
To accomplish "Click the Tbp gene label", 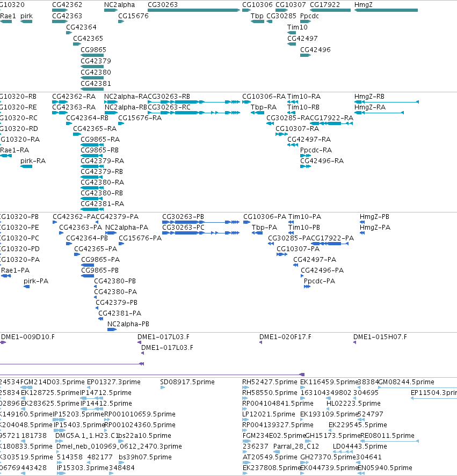I will [x=257, y=16].
